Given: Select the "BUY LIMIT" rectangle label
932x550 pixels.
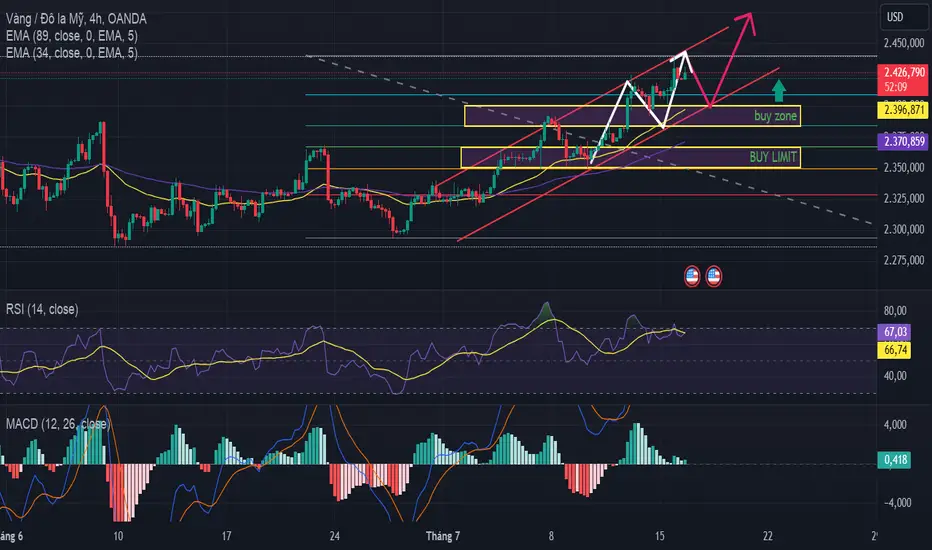Looking at the screenshot, I should pyautogui.click(x=773, y=157).
